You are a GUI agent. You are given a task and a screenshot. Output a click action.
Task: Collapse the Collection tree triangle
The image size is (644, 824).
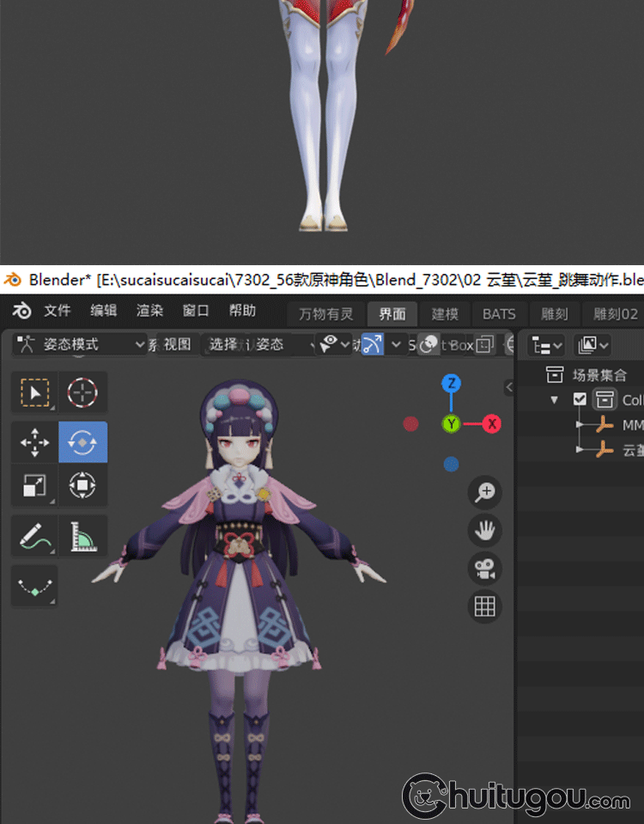[x=554, y=400]
